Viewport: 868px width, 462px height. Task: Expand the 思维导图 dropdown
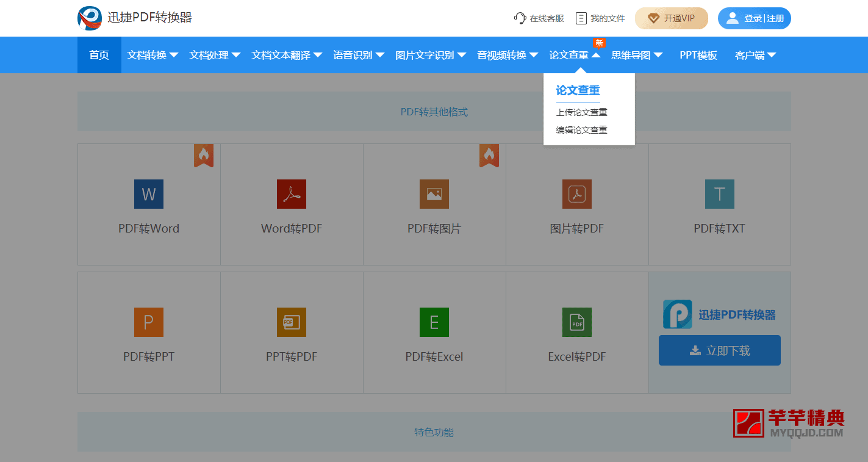637,55
